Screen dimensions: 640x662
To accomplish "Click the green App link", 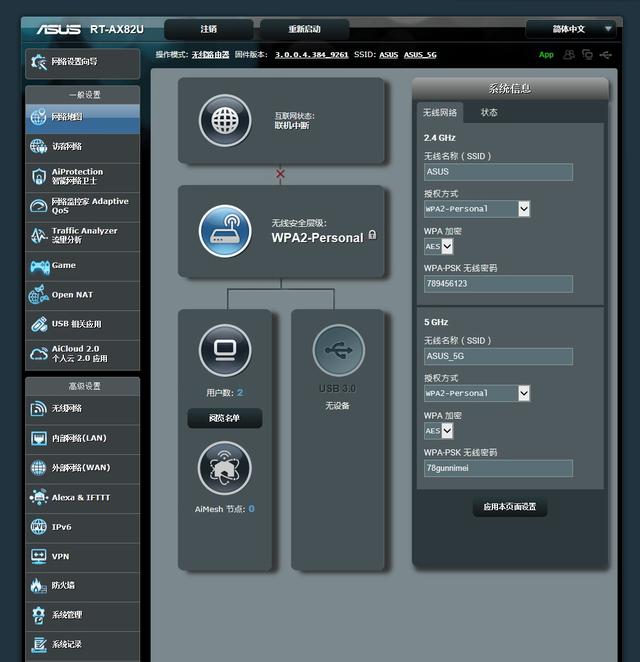I will [x=546, y=55].
